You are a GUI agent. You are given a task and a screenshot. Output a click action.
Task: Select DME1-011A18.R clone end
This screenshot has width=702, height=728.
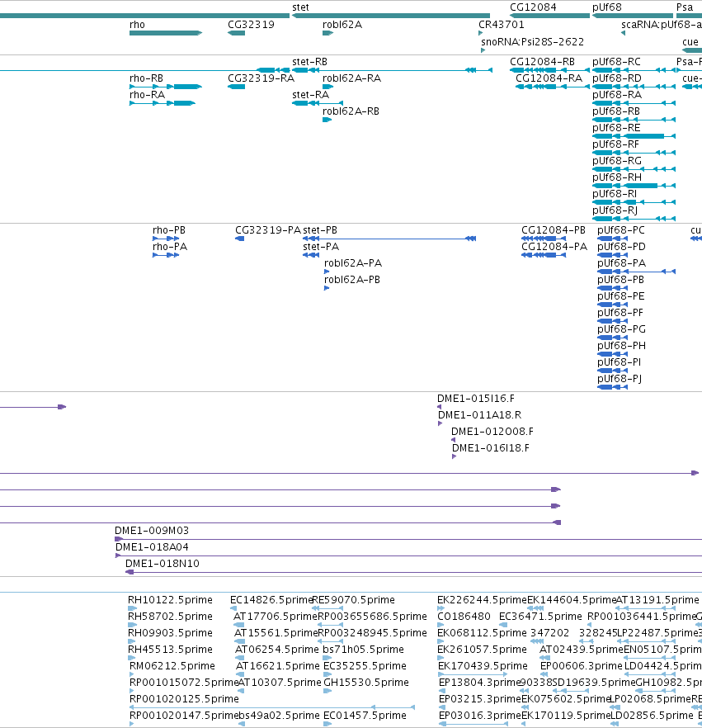click(x=440, y=423)
